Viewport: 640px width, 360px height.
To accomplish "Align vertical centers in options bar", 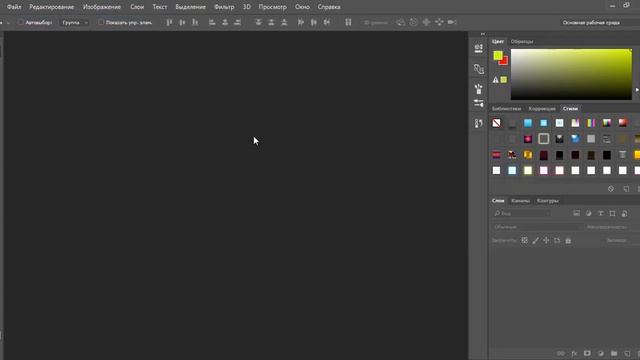I will [182, 22].
